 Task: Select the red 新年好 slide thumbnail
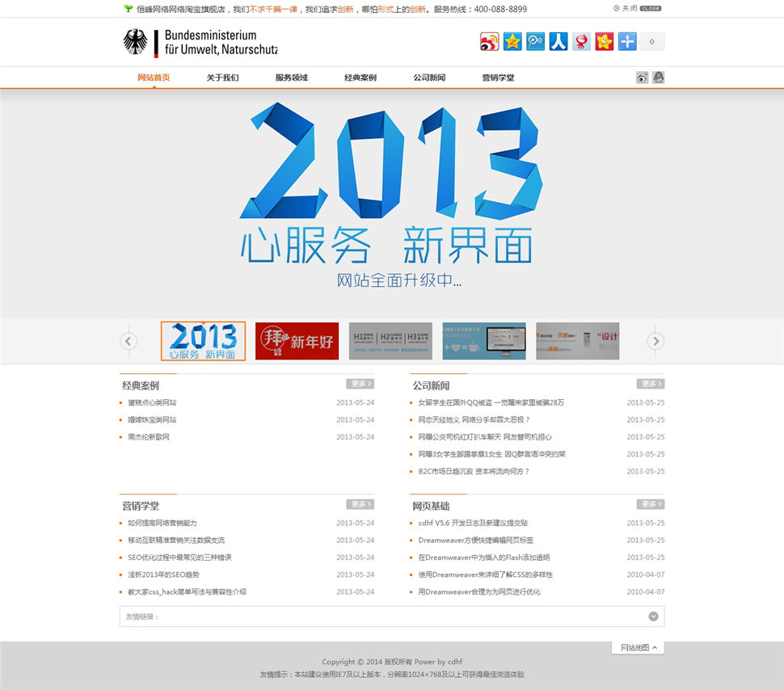[297, 341]
